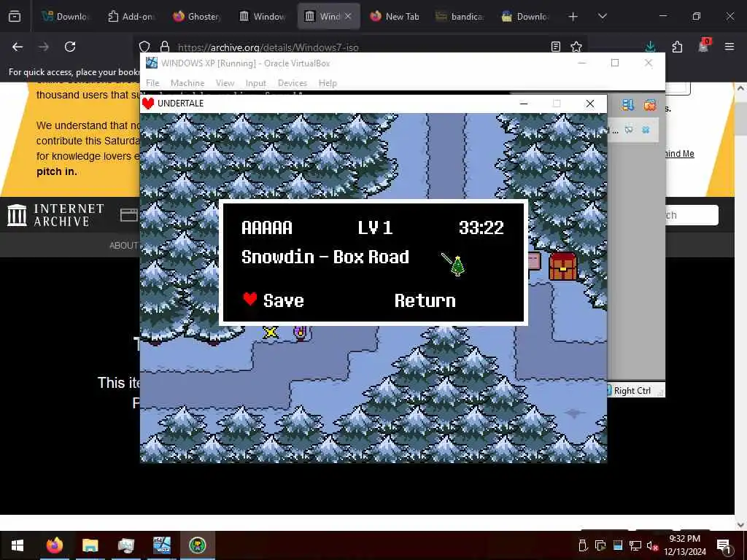Expand the list all tabs chevron

[x=602, y=17]
